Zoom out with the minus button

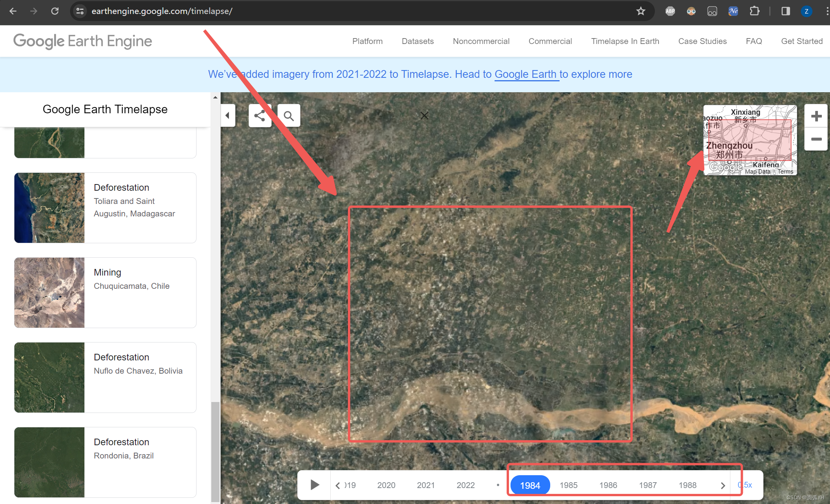pos(816,139)
